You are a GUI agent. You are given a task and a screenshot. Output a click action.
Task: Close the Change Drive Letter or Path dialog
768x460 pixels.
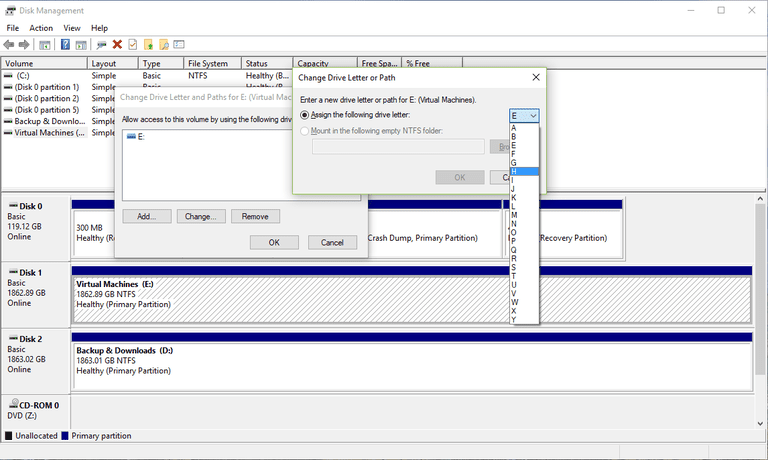[x=536, y=77]
